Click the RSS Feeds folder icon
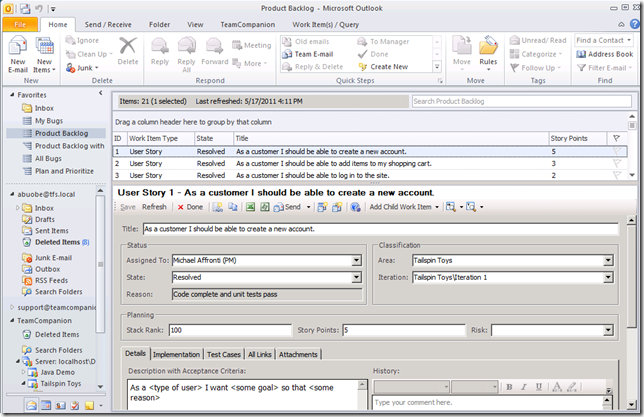The image size is (644, 417). 26,281
